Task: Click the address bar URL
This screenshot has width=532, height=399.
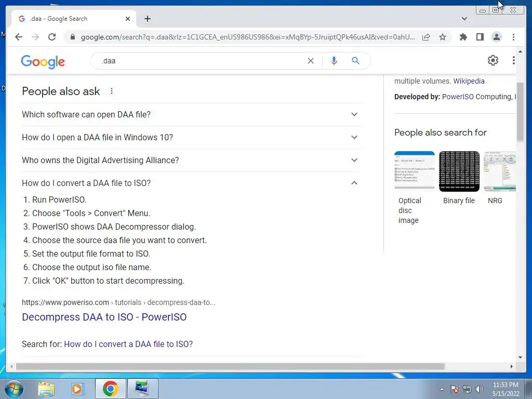Action: coord(248,37)
